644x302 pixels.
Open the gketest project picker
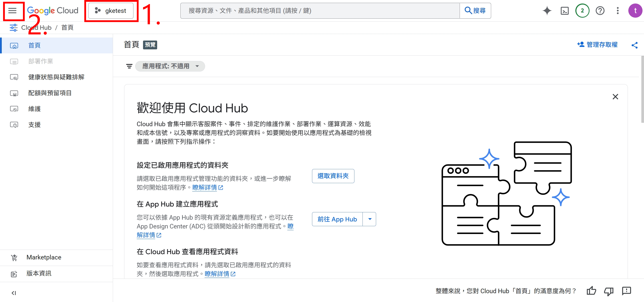[111, 11]
